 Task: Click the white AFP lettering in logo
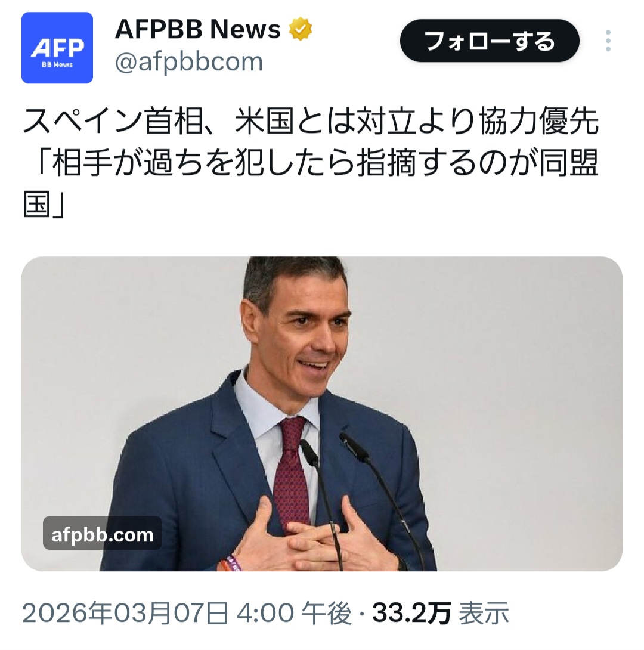[57, 48]
